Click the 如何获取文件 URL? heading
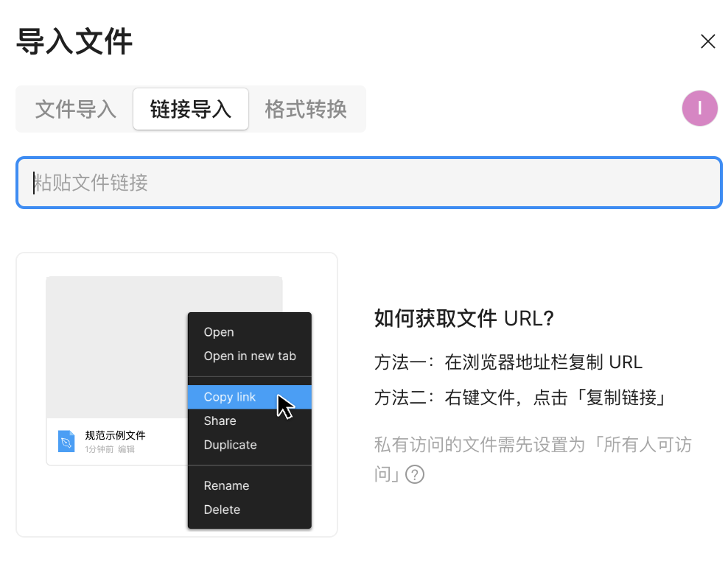Image resolution: width=728 pixels, height=570 pixels. pyautogui.click(x=463, y=319)
